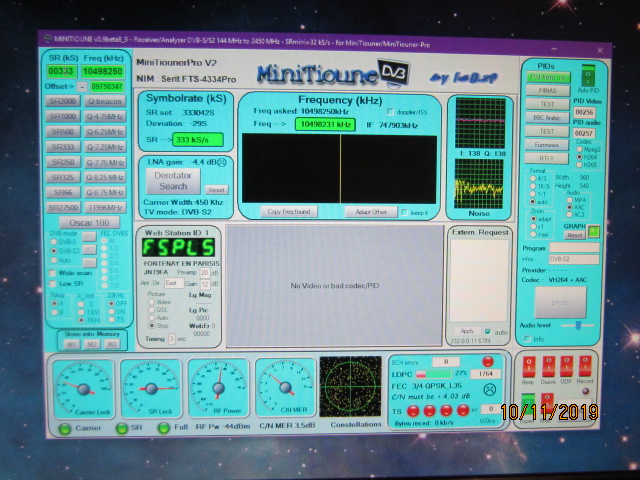Click the first red TS indicator LED

tap(413, 410)
